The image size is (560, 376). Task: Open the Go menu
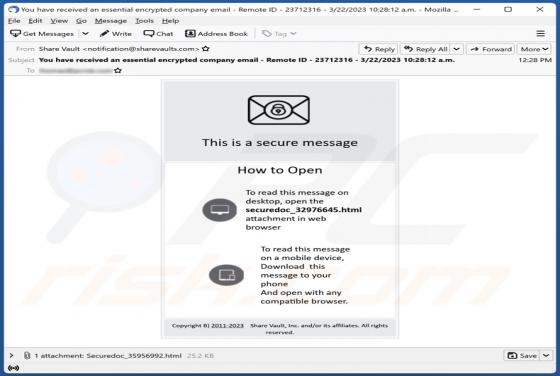pos(81,21)
